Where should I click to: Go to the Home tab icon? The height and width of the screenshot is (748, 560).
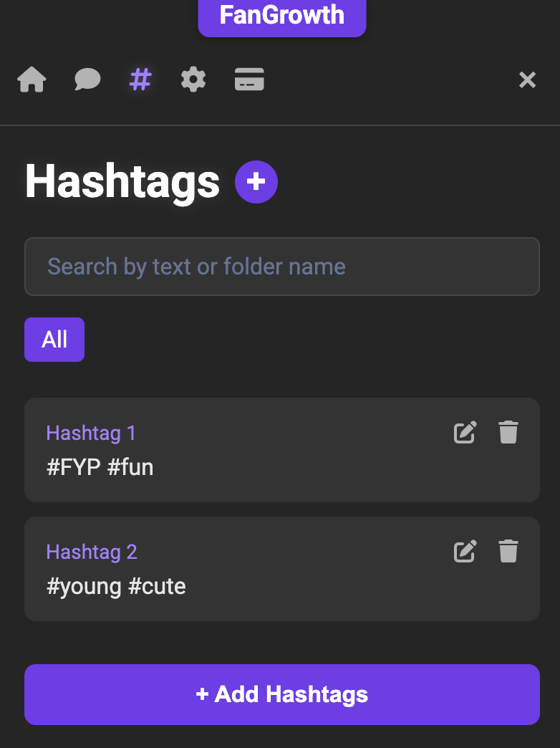(x=32, y=80)
